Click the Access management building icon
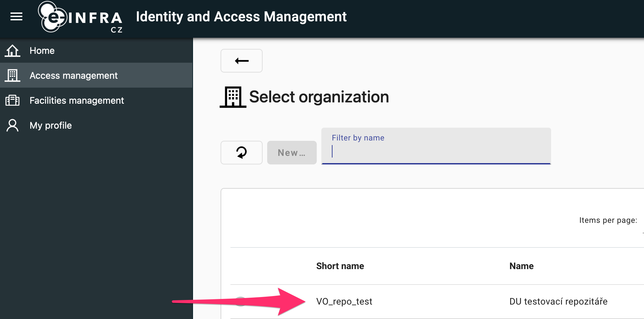The width and height of the screenshot is (644, 319). pos(12,75)
